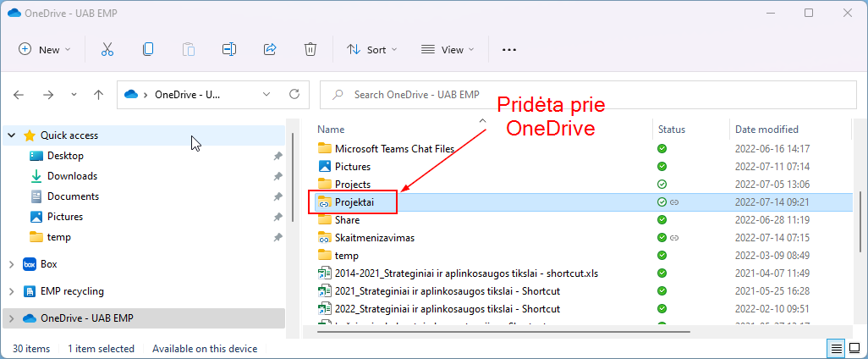Click the Search OneDrive - UAB EMP field

tap(589, 95)
